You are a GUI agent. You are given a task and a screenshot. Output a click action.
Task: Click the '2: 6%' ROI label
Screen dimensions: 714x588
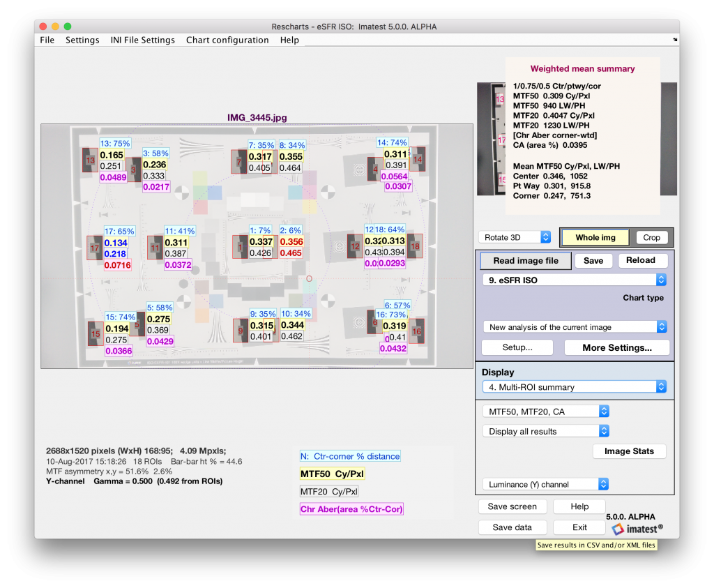tap(291, 230)
